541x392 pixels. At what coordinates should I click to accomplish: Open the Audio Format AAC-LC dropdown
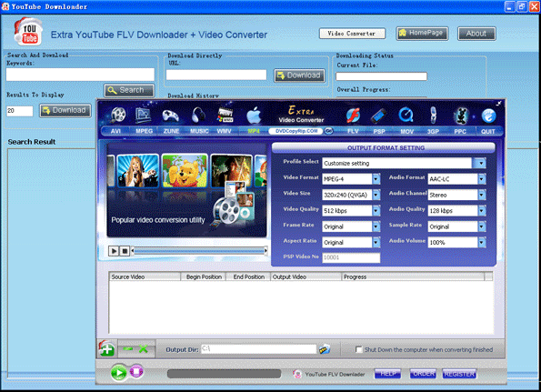[482, 179]
